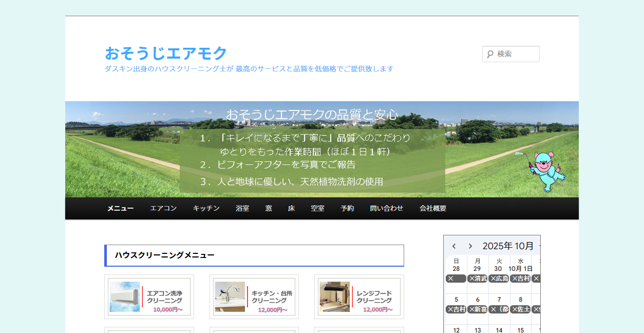Screen dimensions: 644x333
Task: Click inside the 検索 search field
Action: 514,54
